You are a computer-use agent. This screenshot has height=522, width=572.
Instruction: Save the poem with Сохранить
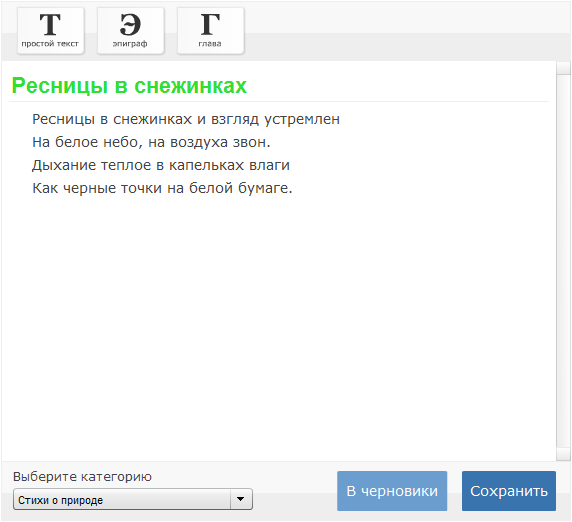pos(509,491)
